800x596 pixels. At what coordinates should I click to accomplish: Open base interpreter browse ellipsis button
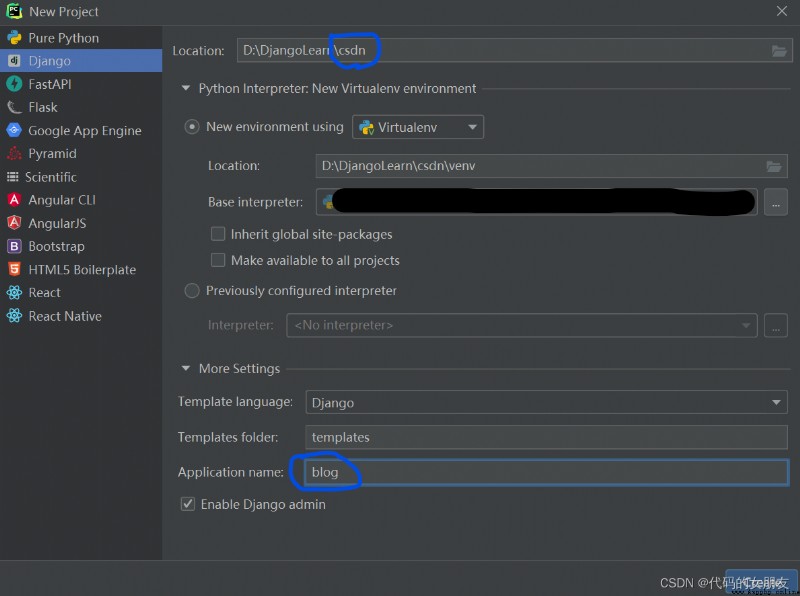pos(776,203)
